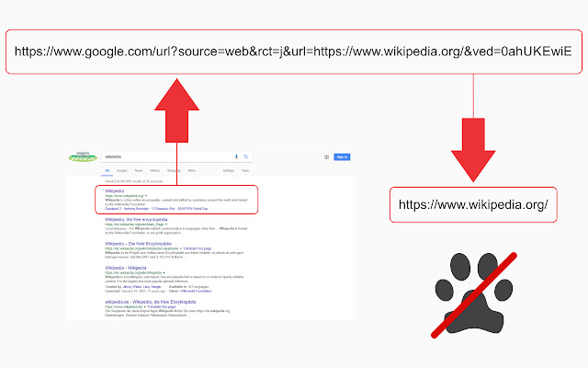Open 'wikipedia.de - Wikipedia, die freie Enzyklopädie' result
Viewport: 588px width, 368px height.
pyautogui.click(x=151, y=302)
